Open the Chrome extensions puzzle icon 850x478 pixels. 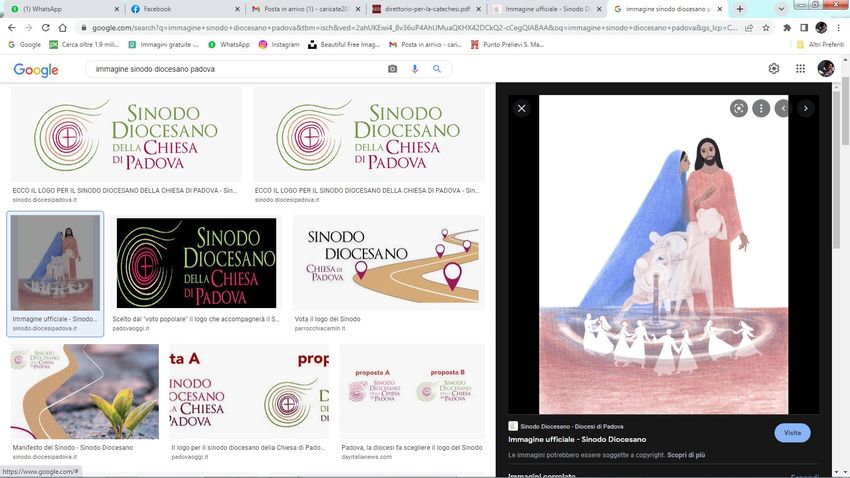787,28
